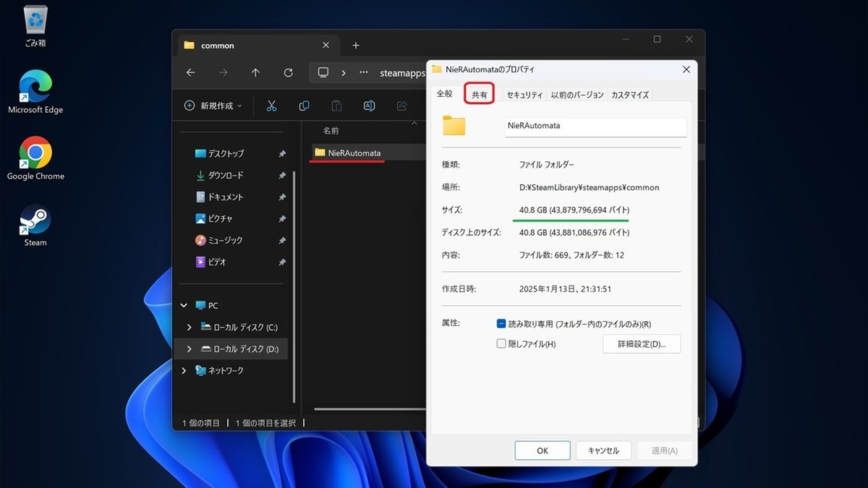This screenshot has width=868, height=488.
Task: Expand the ネットワーク tree node
Action: (184, 371)
